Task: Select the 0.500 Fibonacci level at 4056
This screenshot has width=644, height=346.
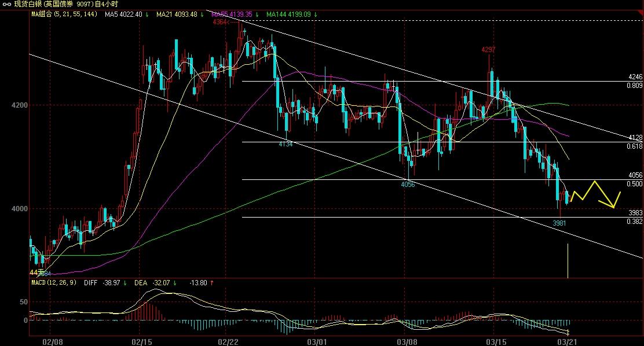Action: 635,184
